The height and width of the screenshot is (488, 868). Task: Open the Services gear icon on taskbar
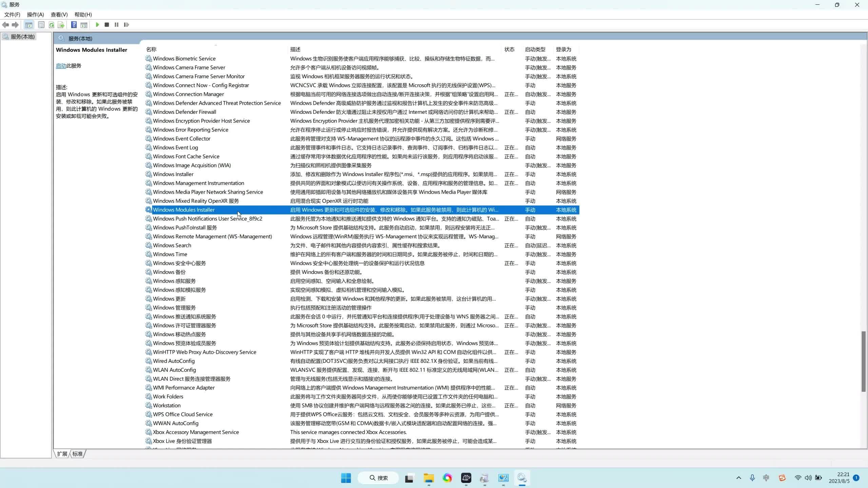tap(522, 478)
